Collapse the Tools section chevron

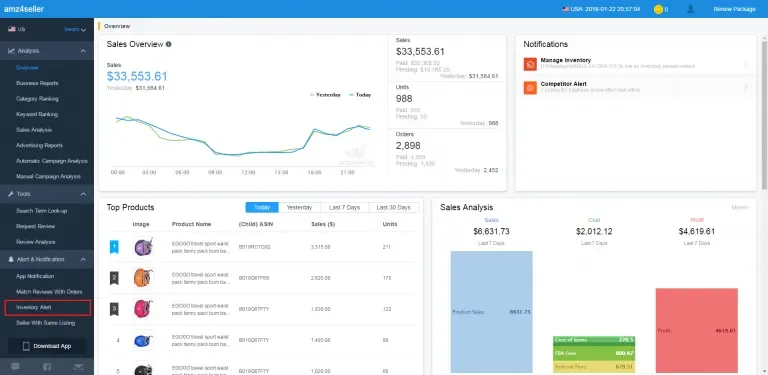[83, 194]
